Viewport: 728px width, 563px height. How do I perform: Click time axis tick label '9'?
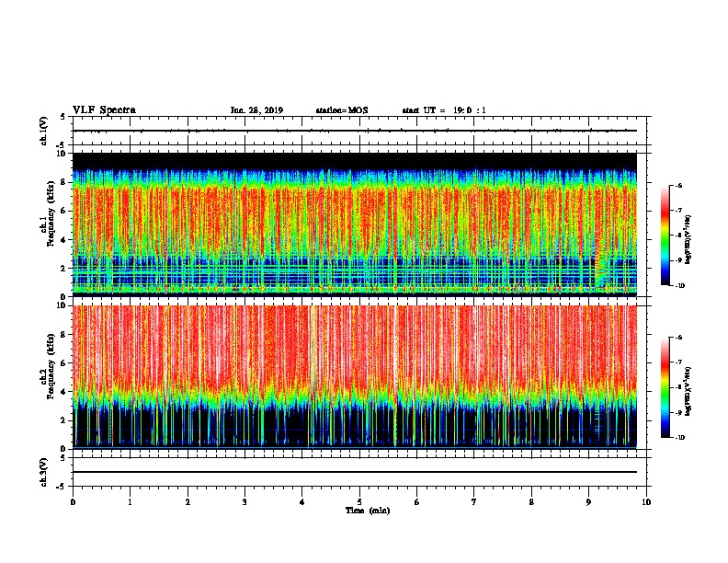point(588,502)
